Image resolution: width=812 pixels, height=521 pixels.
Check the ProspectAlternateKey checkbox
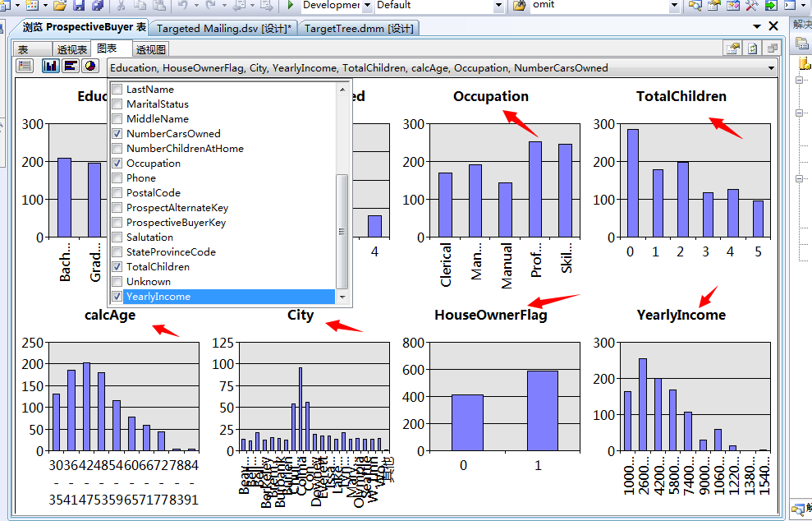coord(117,208)
